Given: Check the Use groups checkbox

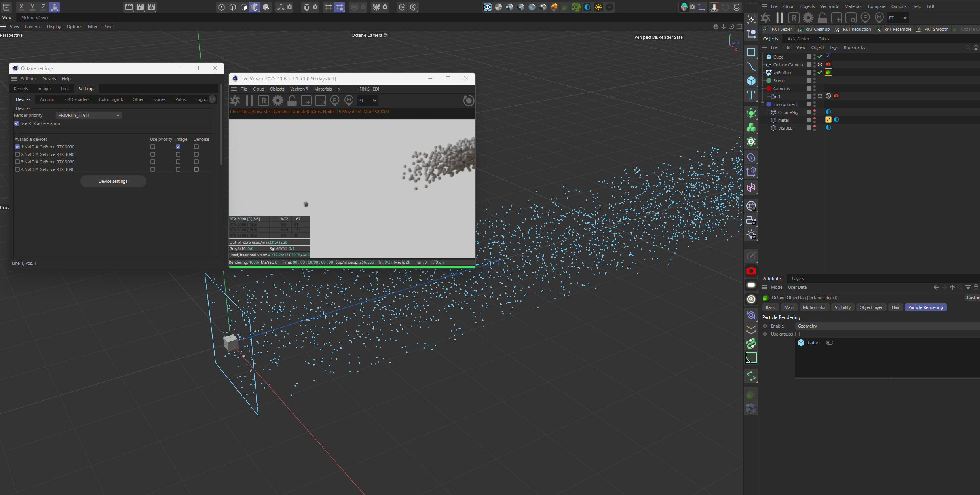Looking at the screenshot, I should pos(798,334).
